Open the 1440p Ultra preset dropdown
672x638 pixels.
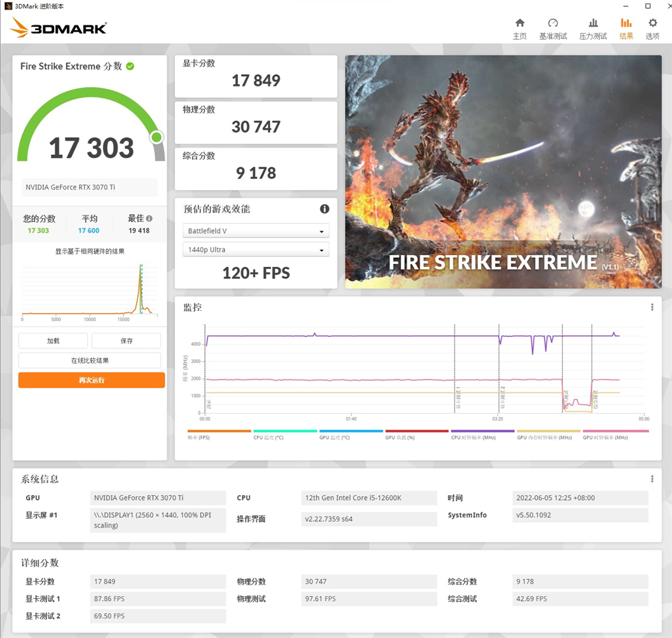tap(255, 250)
